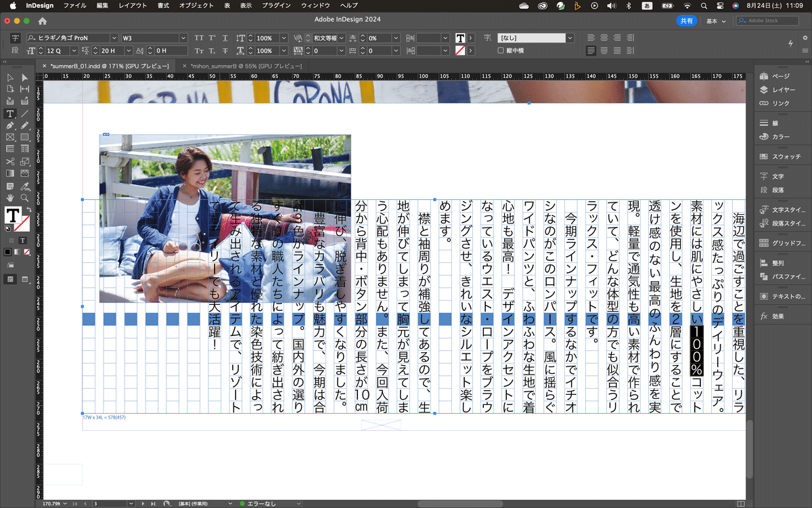Viewport: 812px width, 508px height.
Task: Toggle superscript formatting
Action: 212,38
